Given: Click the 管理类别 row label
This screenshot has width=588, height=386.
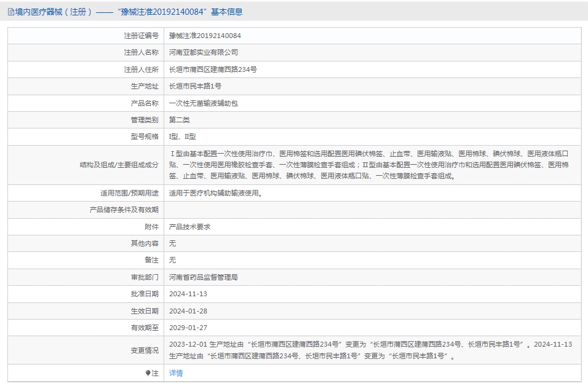Looking at the screenshot, I should 145,120.
